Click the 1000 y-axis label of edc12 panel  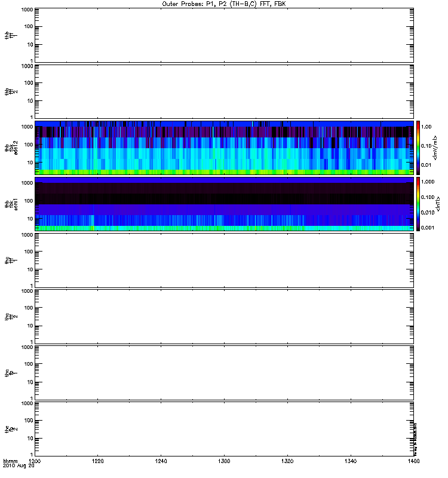pos(27,127)
